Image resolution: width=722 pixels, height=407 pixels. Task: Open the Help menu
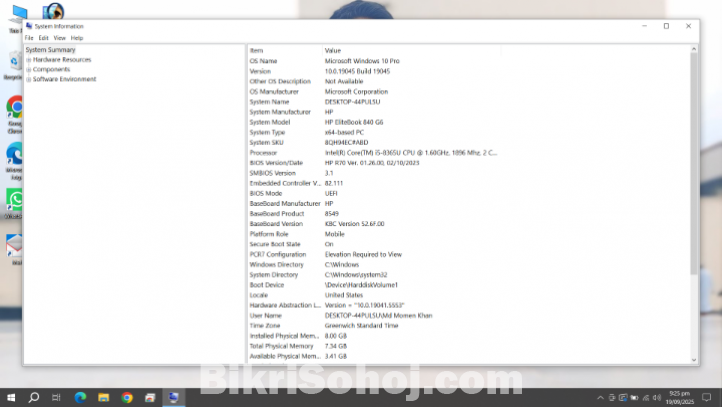pyautogui.click(x=77, y=38)
